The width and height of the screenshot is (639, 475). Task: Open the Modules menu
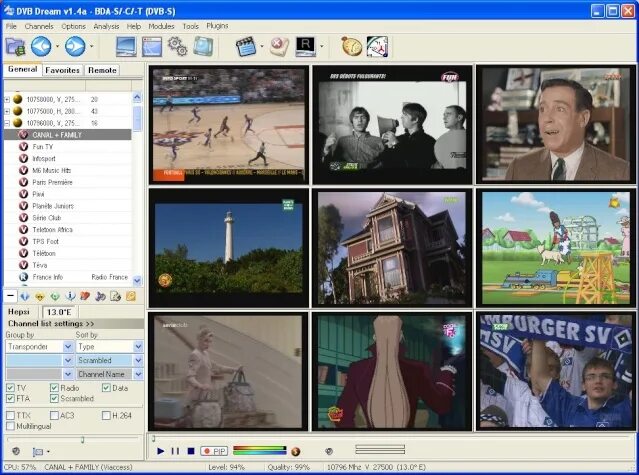(161, 26)
